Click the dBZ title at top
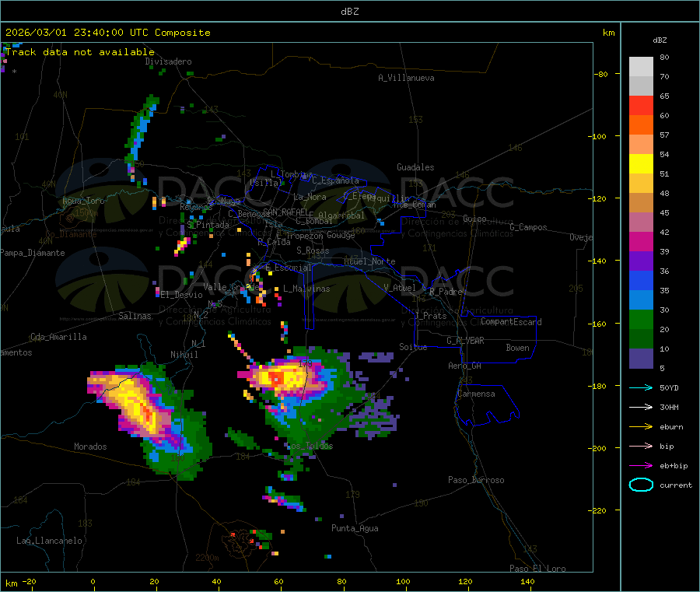700x592 pixels. click(x=349, y=12)
